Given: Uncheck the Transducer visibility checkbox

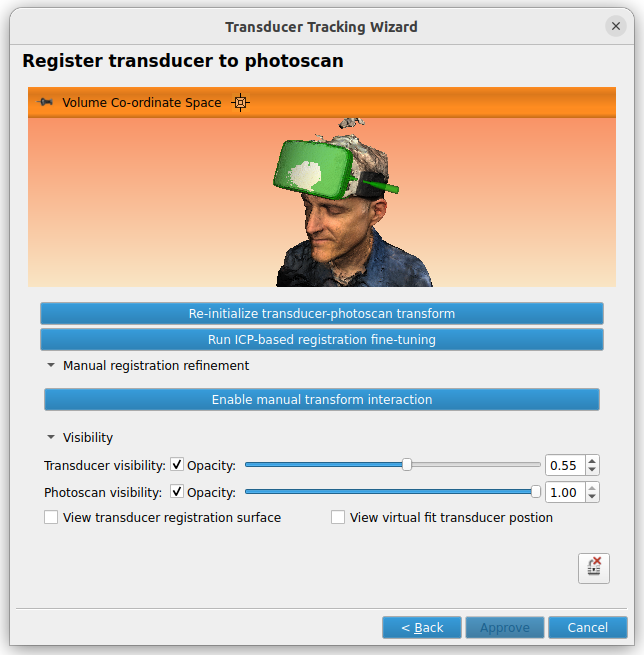Looking at the screenshot, I should [177, 465].
